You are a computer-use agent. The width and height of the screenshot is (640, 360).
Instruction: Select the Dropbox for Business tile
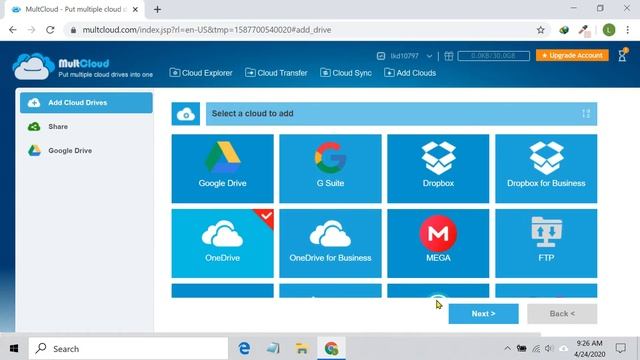click(x=546, y=169)
